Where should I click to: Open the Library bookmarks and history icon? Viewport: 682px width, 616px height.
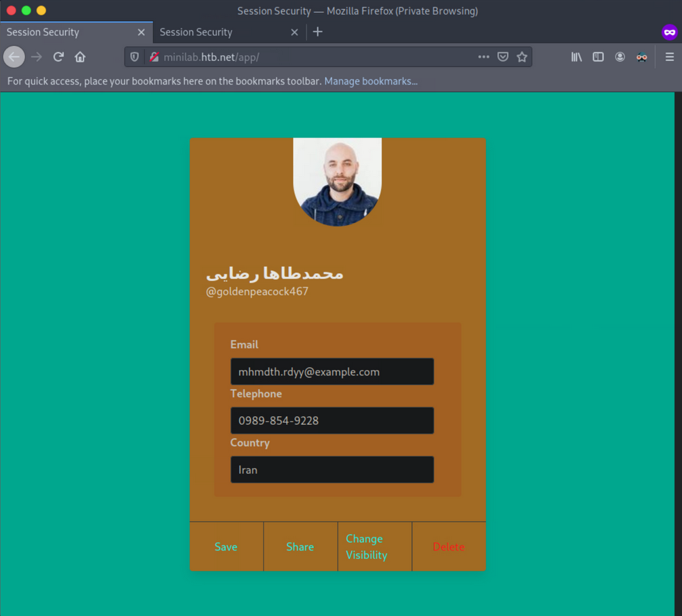click(x=576, y=57)
